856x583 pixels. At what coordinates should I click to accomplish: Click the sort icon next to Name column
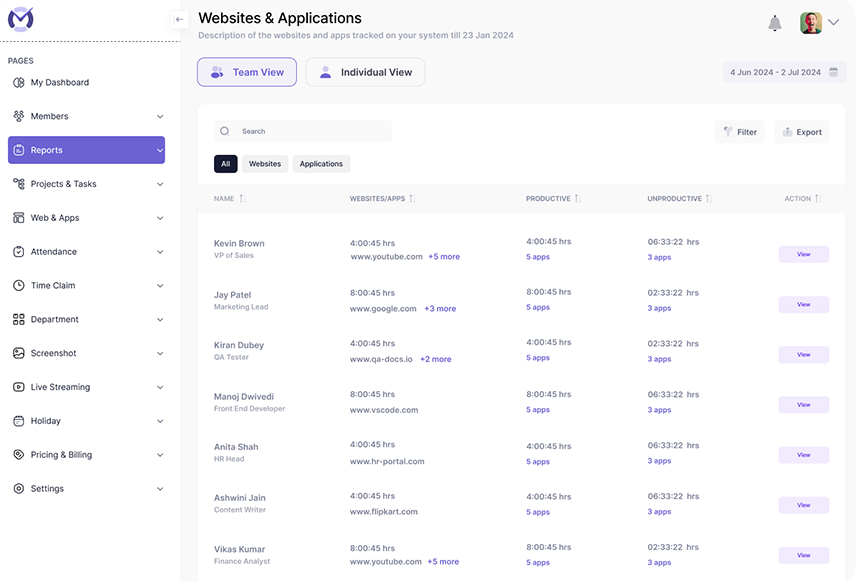pyautogui.click(x=242, y=199)
